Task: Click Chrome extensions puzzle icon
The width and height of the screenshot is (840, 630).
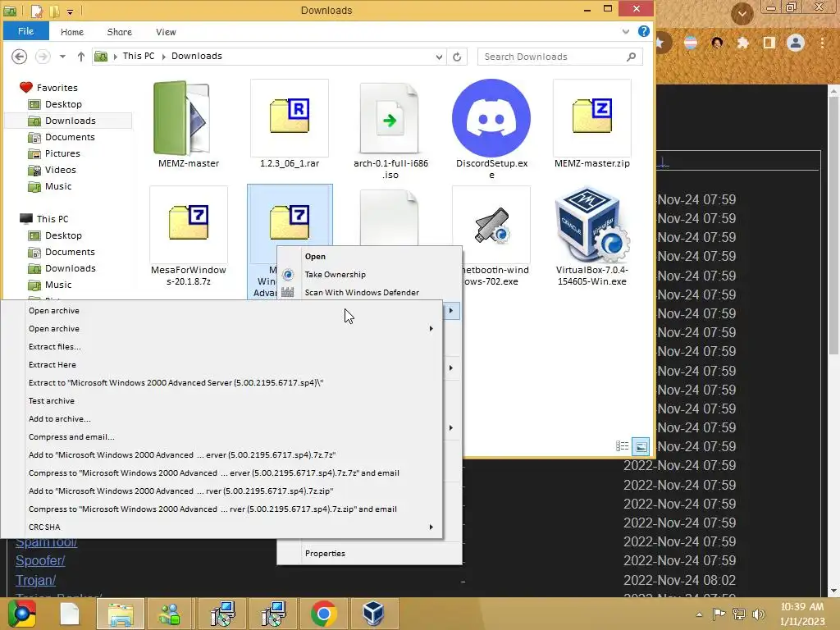Action: coord(743,43)
